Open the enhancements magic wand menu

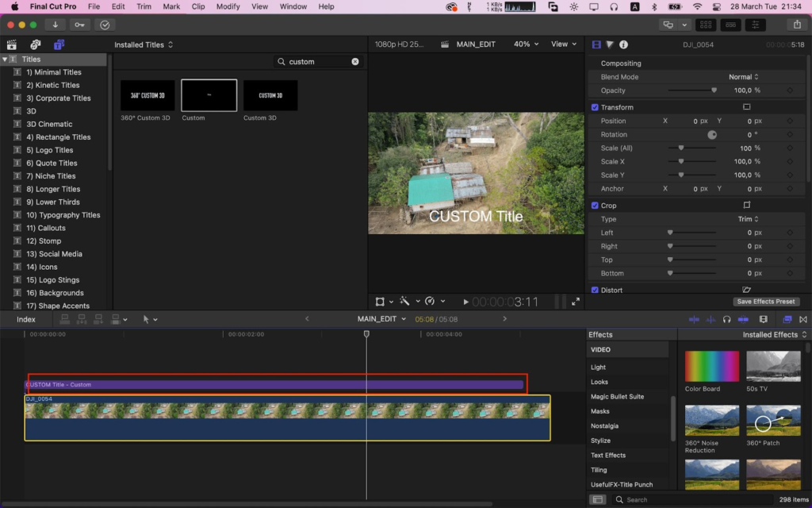coord(409,301)
